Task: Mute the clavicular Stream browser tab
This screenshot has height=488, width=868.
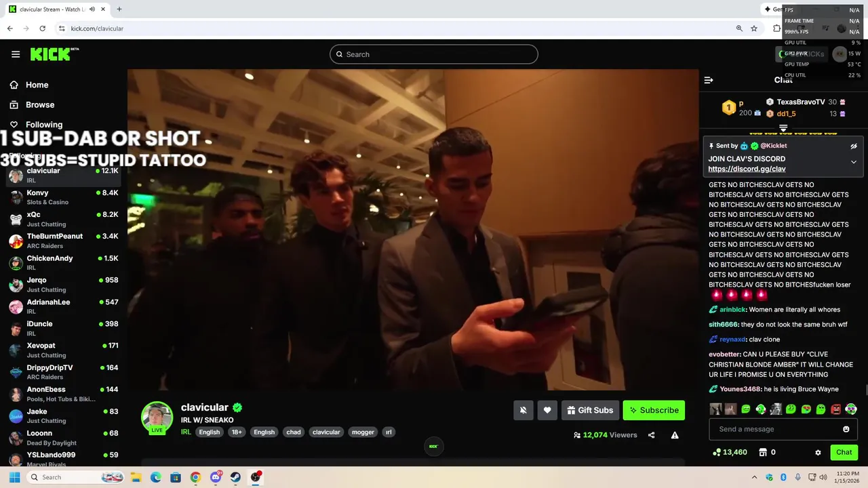Action: 92,9
